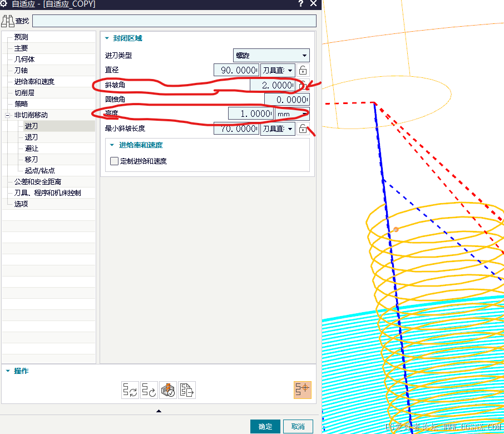Screen dimensions: 504x434
Task: Click the lock icon beside 最小斜坡长度
Action: (303, 129)
